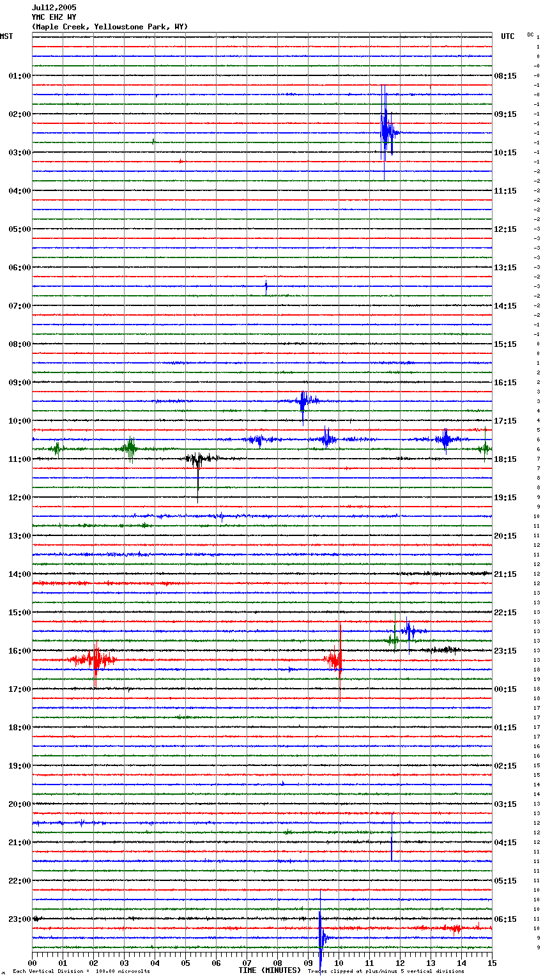The image size is (543, 980).
Task: Click the Maple Creek, Yellowstone Park location title
Action: pyautogui.click(x=110, y=27)
